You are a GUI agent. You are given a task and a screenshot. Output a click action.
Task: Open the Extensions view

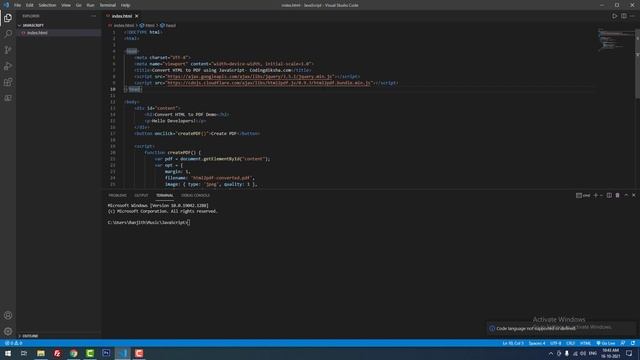[8, 82]
